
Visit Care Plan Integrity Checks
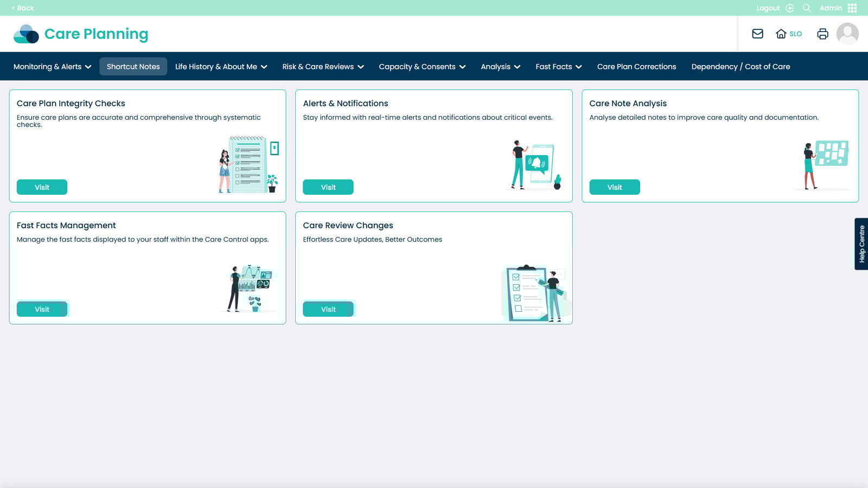pyautogui.click(x=42, y=187)
